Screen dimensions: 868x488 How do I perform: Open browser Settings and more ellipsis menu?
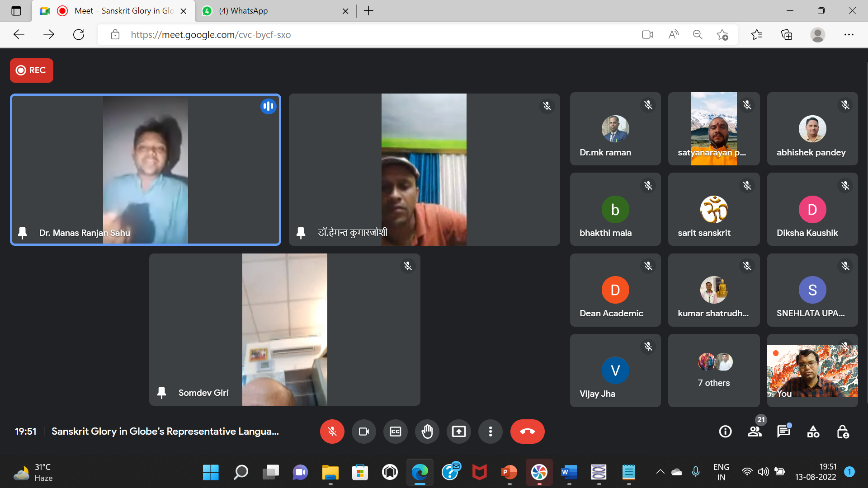click(x=849, y=35)
